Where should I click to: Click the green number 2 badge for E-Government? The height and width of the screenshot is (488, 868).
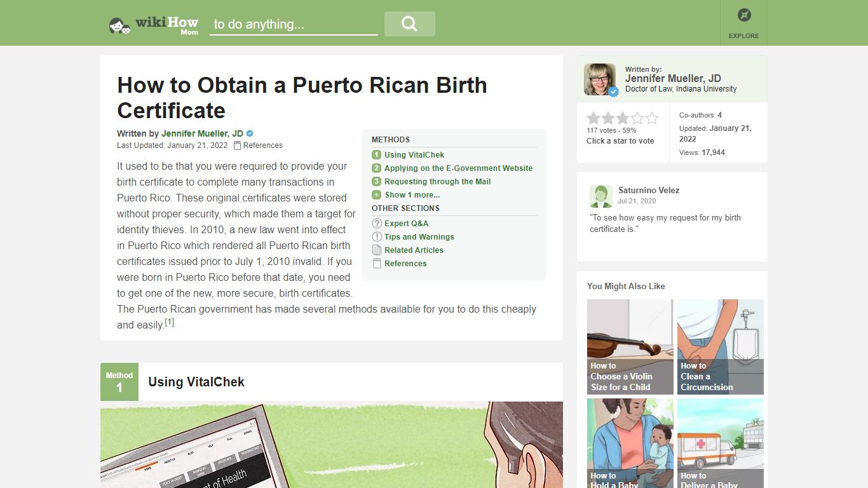377,168
